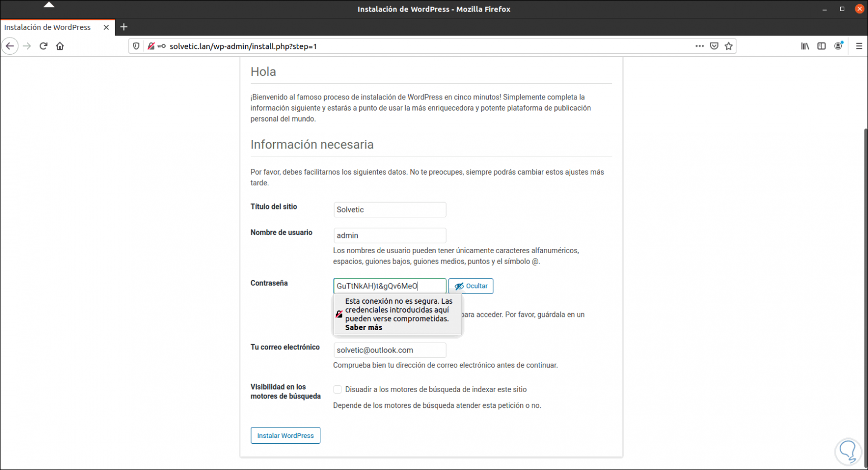Image resolution: width=868 pixels, height=470 pixels.
Task: Open a new browser tab
Action: click(x=124, y=27)
